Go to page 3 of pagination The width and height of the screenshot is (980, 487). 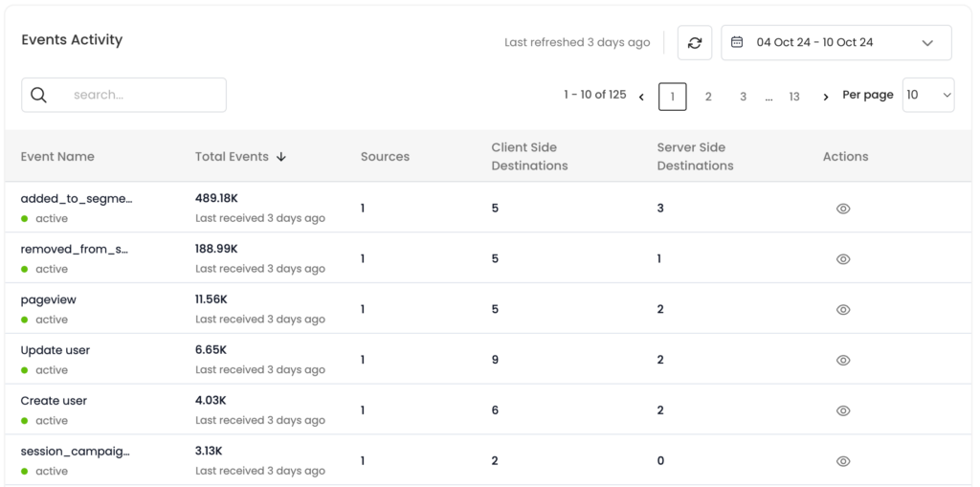743,97
